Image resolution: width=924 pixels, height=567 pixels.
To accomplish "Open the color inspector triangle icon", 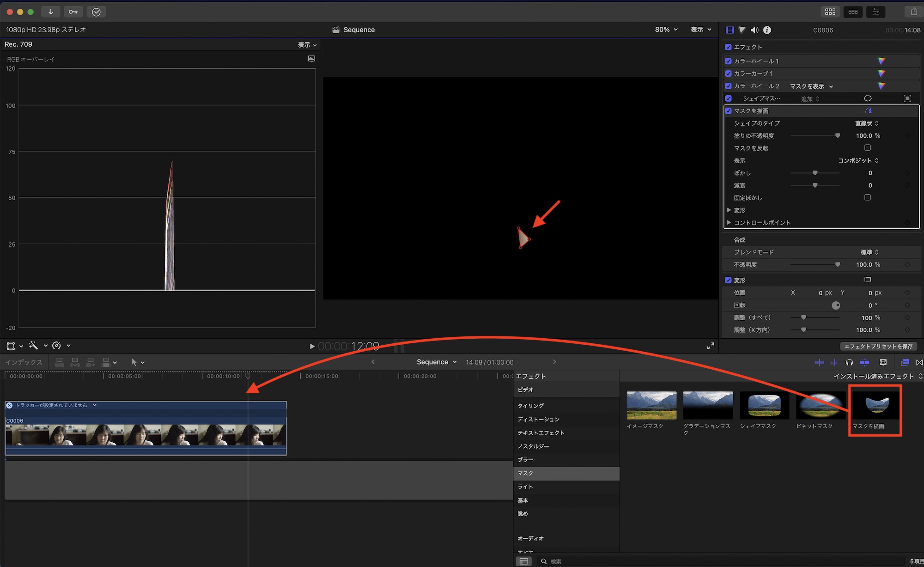I will (742, 30).
